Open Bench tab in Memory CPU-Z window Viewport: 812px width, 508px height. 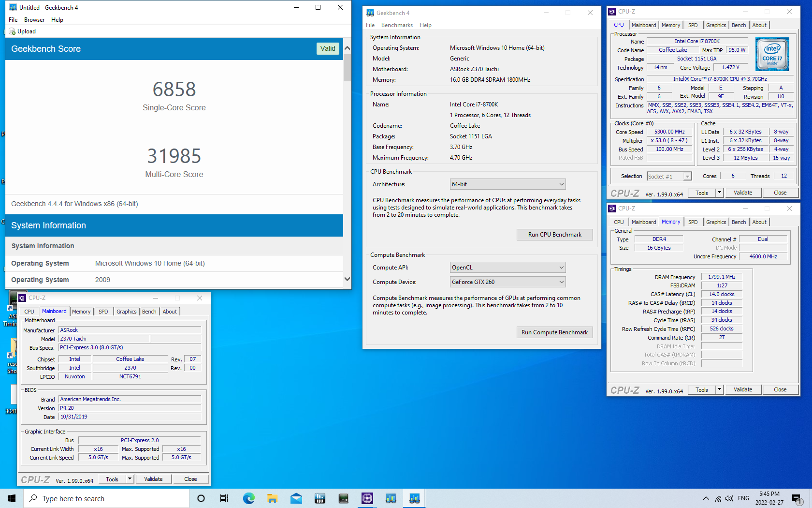tap(739, 222)
